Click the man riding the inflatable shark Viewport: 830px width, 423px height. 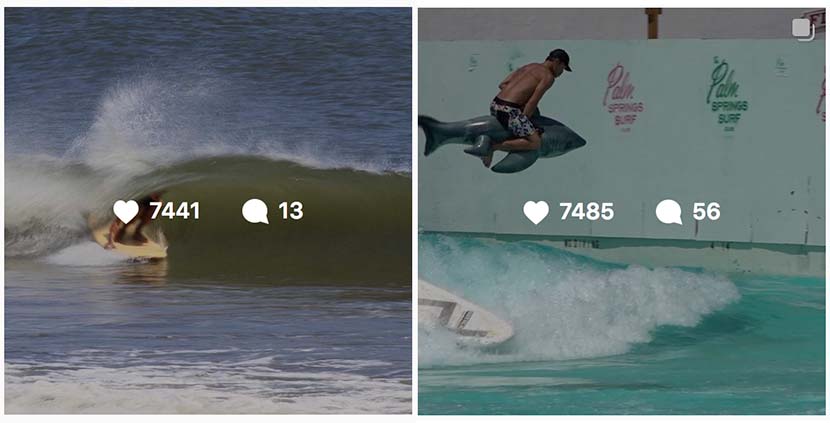524,101
